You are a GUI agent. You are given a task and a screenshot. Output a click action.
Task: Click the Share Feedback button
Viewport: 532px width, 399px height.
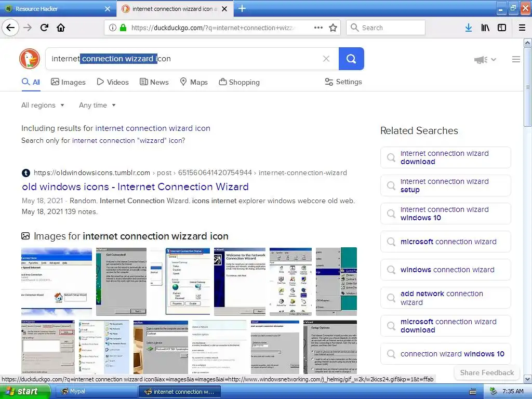(487, 373)
